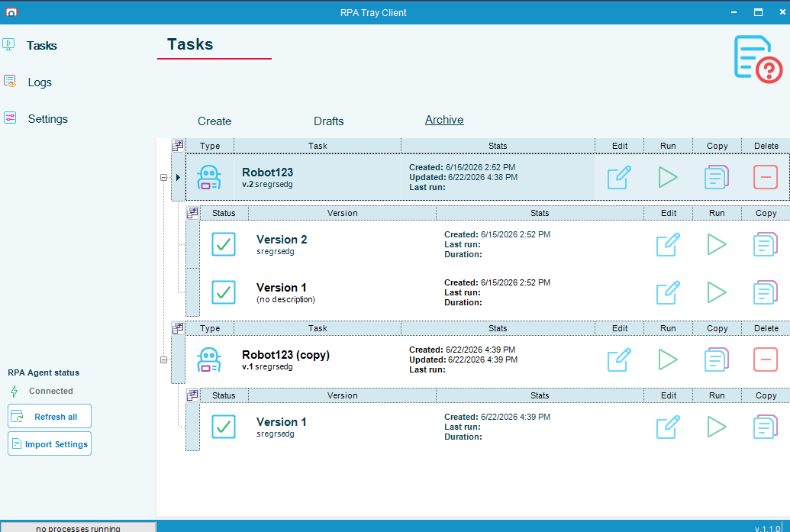Copy the Robot123 (copy) task
790x532 pixels.
(x=717, y=360)
